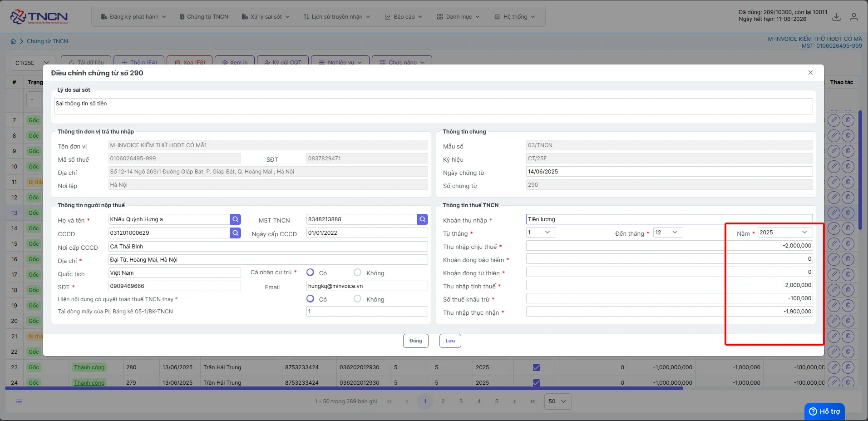Image resolution: width=868 pixels, height=421 pixels.
Task: Go to next page arrow in pagination
Action: (514, 401)
